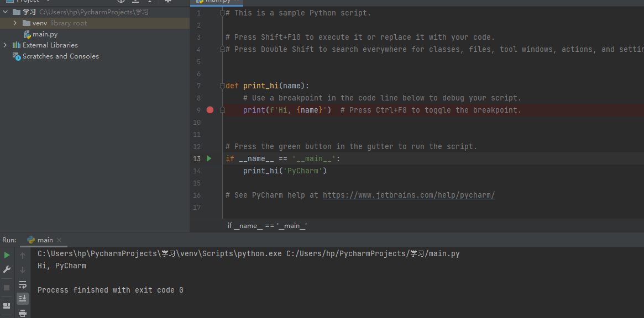Remove the breakpoint on line 9

tap(210, 110)
